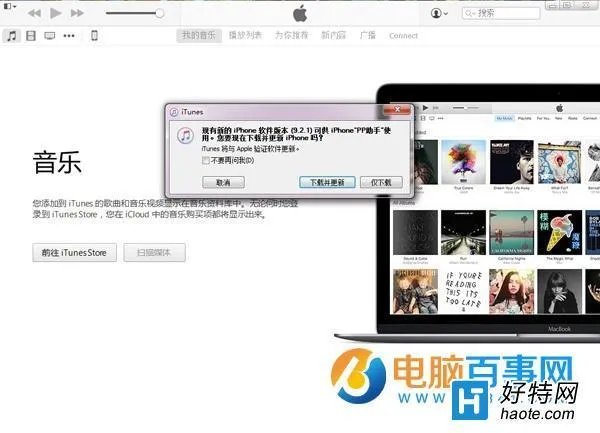The height and width of the screenshot is (433, 600).
Task: Click the Apple logo in the toolbar
Action: point(300,14)
